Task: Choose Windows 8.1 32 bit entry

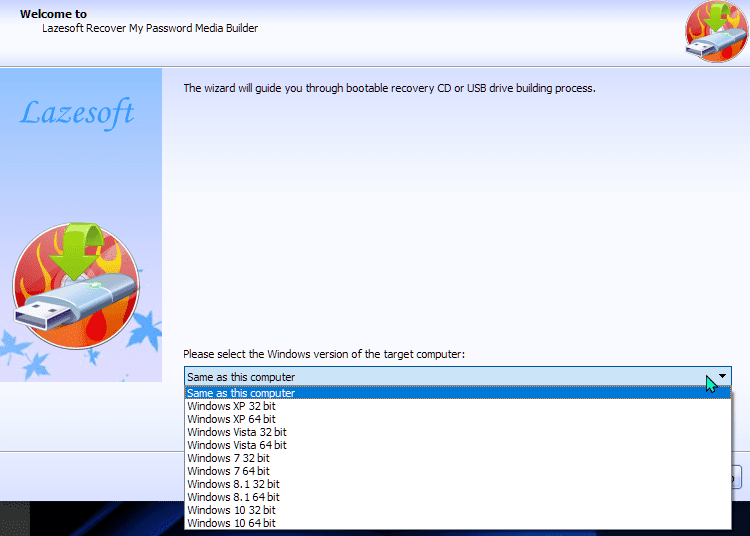Action: pyautogui.click(x=458, y=484)
